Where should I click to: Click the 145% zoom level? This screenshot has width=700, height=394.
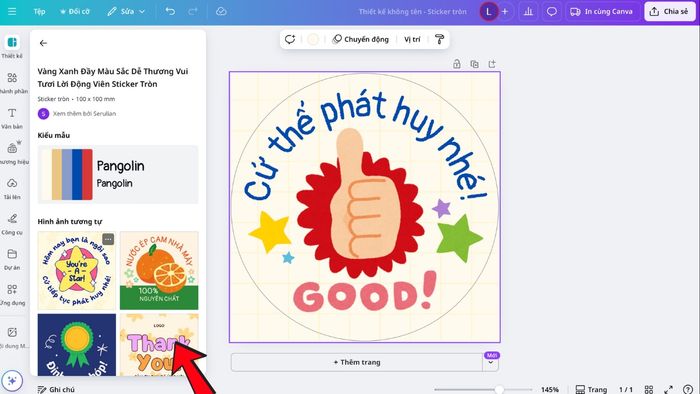(x=550, y=390)
